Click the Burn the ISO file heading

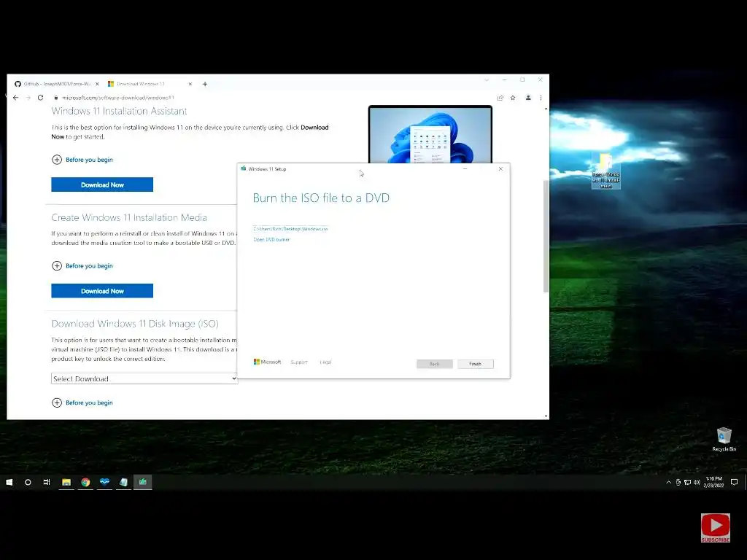coord(321,198)
